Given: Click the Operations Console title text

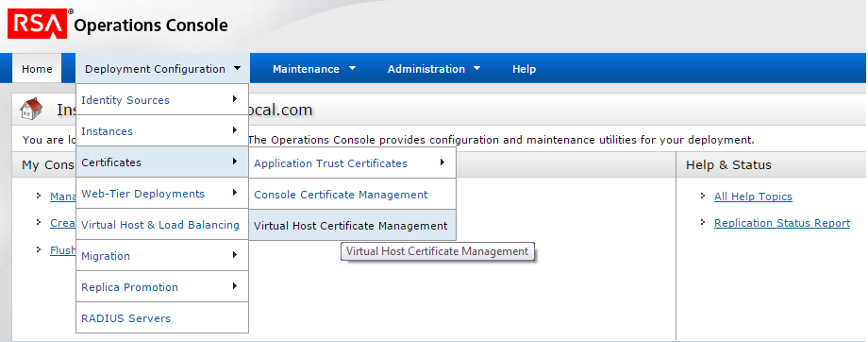Looking at the screenshot, I should tap(151, 26).
